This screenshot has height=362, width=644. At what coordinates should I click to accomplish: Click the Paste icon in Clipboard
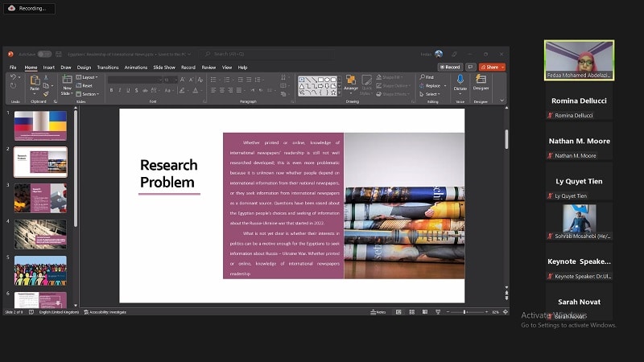coord(35,80)
